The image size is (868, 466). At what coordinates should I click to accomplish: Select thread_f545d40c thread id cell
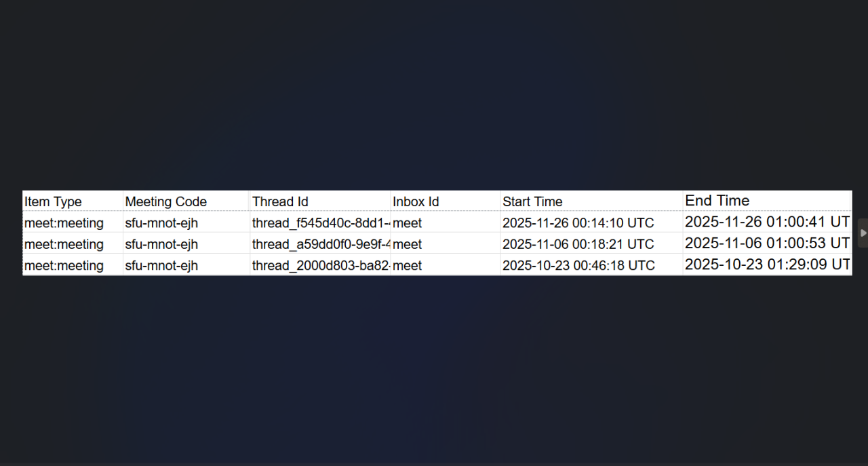pos(320,222)
